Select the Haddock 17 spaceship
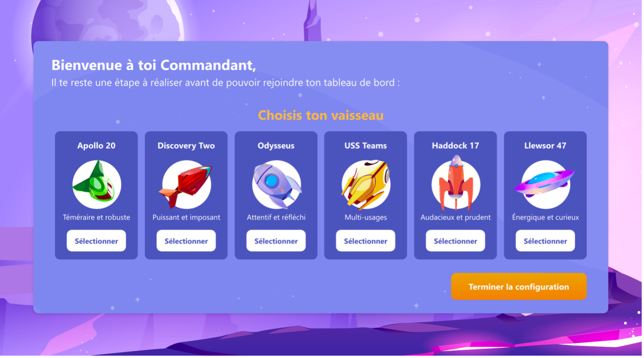This screenshot has height=358, width=644. tap(456, 241)
